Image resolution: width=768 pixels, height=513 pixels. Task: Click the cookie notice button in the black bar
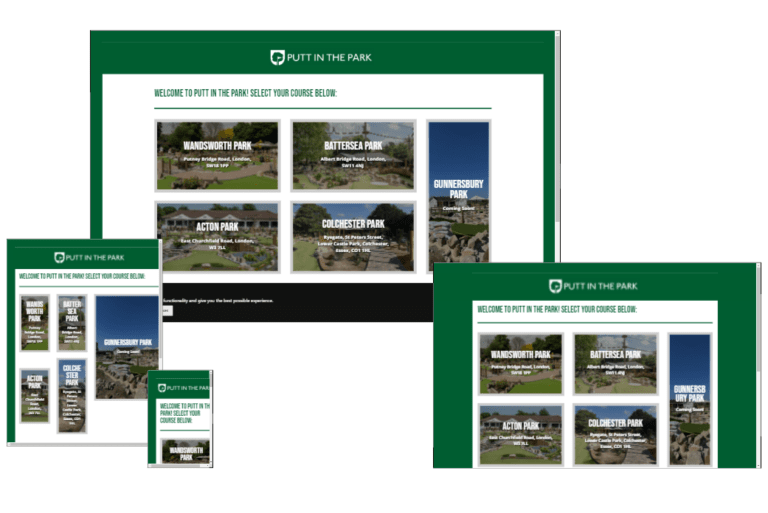click(x=166, y=311)
